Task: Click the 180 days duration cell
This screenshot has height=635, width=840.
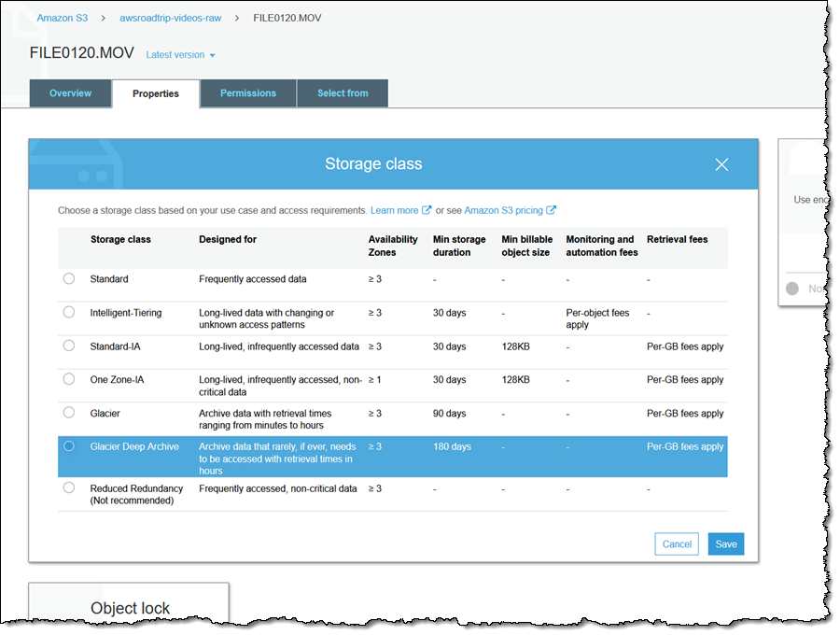Action: 452,446
